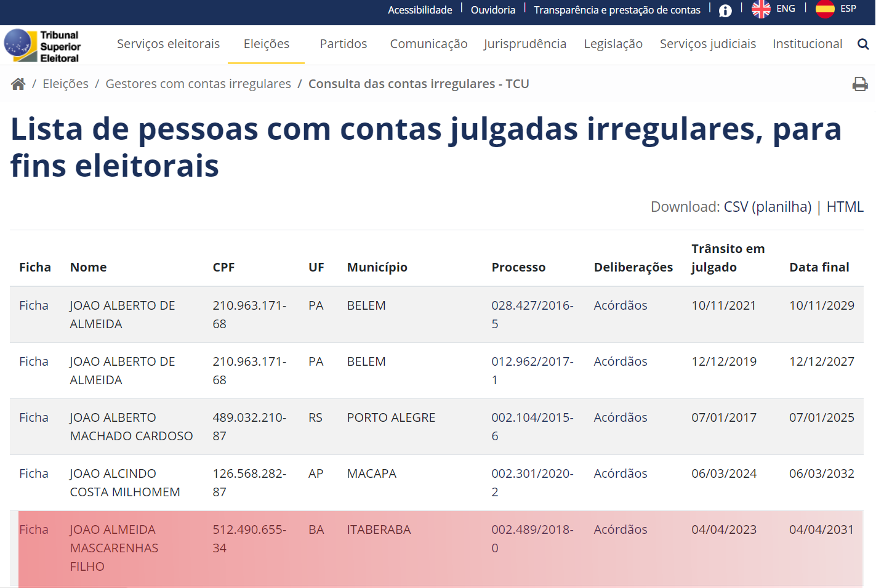This screenshot has height=588, width=876.
Task: Click ITABERABA municipality cell
Action: click(x=379, y=530)
